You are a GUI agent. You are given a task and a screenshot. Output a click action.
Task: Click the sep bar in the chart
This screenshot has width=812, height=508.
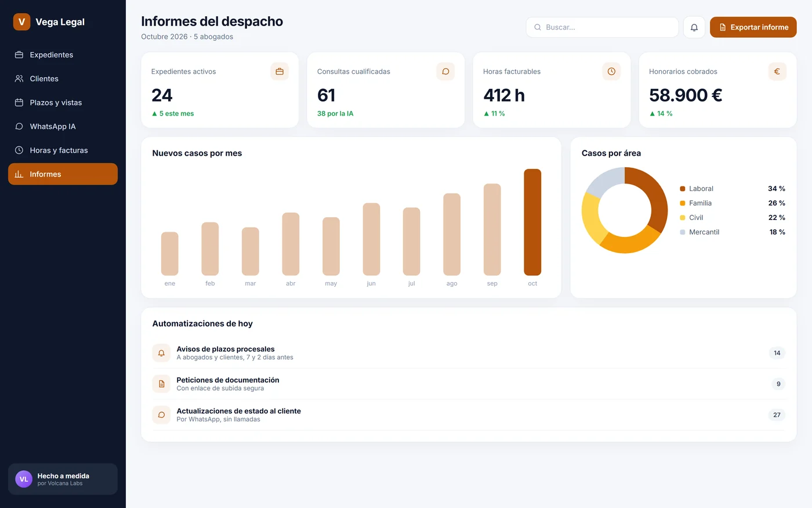[492, 229]
